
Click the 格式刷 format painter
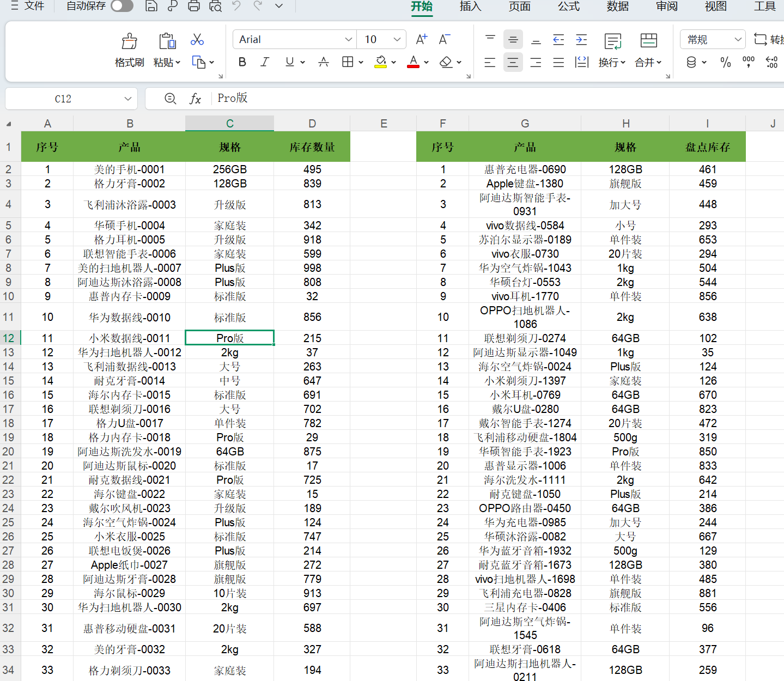click(x=129, y=50)
